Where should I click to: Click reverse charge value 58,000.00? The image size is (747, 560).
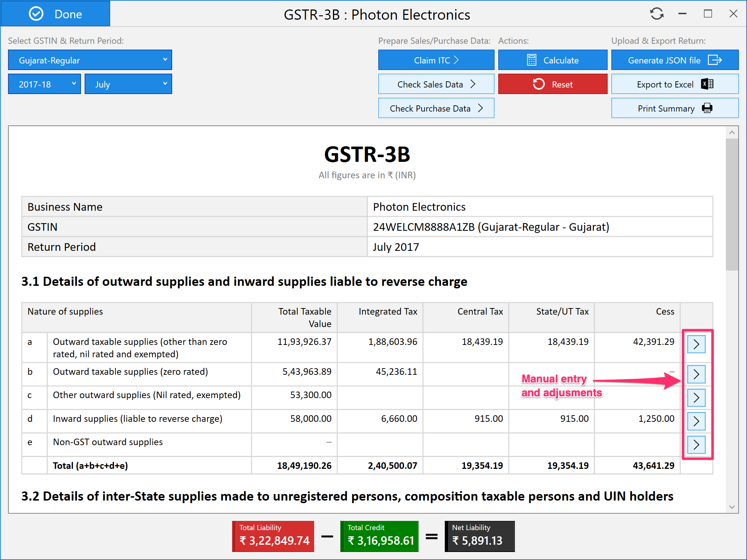click(x=311, y=419)
